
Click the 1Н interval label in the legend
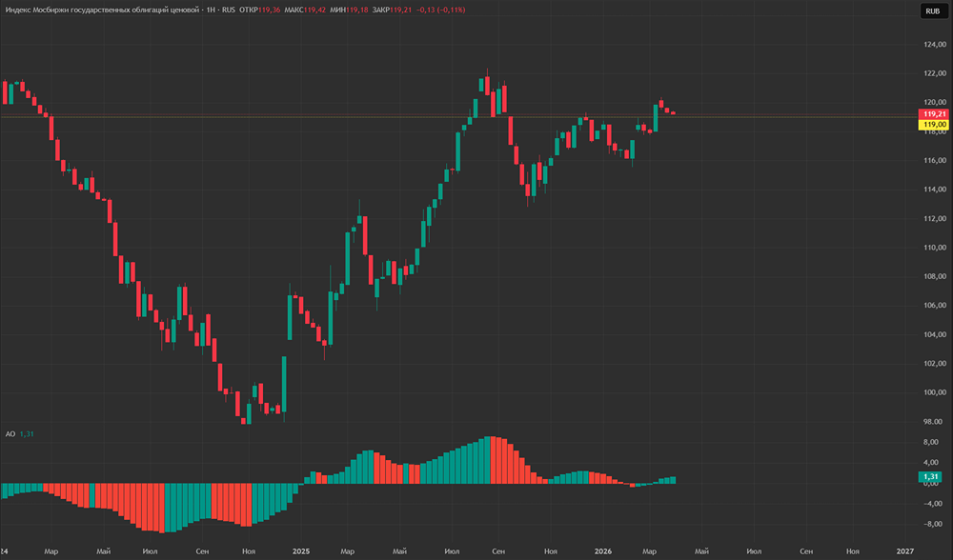click(x=212, y=10)
